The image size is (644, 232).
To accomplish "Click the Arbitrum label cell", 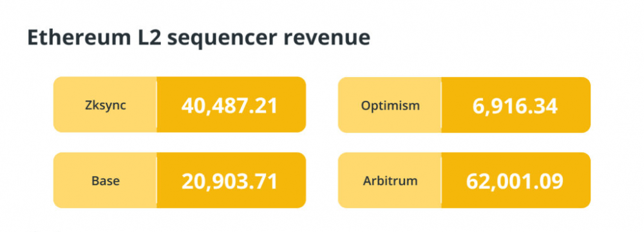I will point(390,180).
